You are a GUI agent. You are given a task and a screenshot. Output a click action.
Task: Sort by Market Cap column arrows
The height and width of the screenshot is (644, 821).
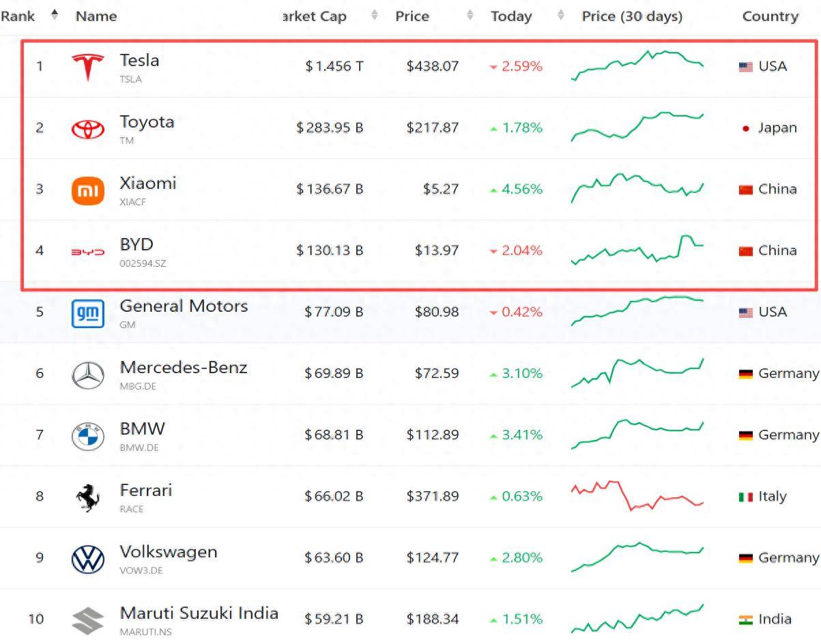click(375, 15)
